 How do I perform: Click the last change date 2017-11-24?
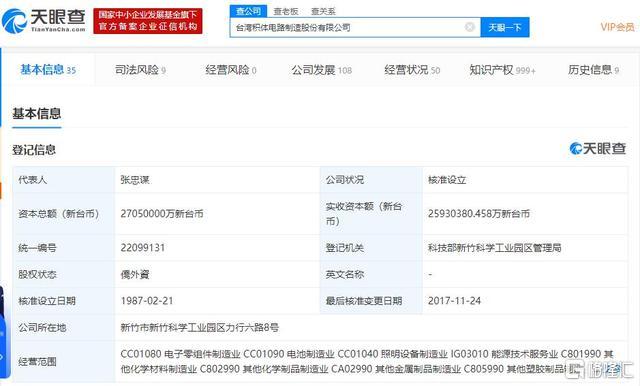click(454, 301)
